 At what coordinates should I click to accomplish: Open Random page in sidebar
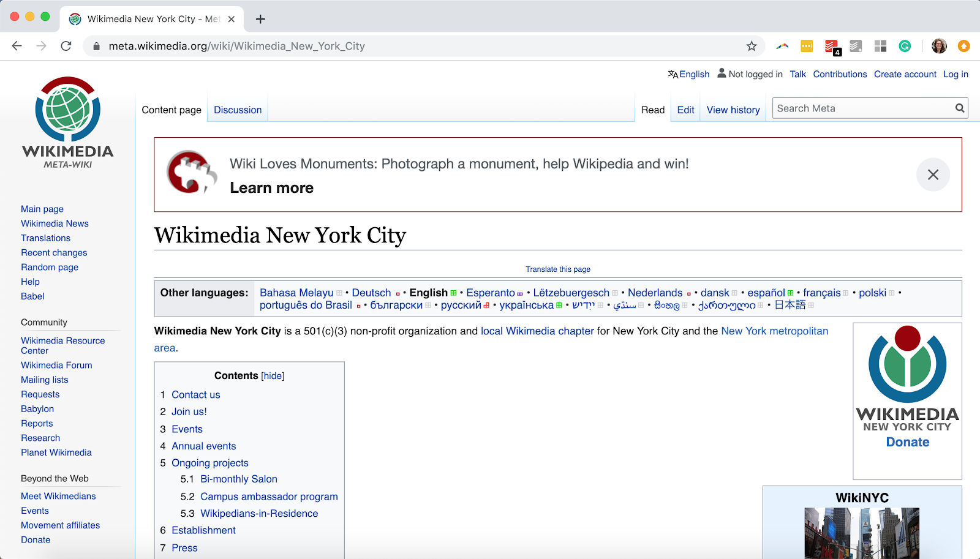(50, 267)
